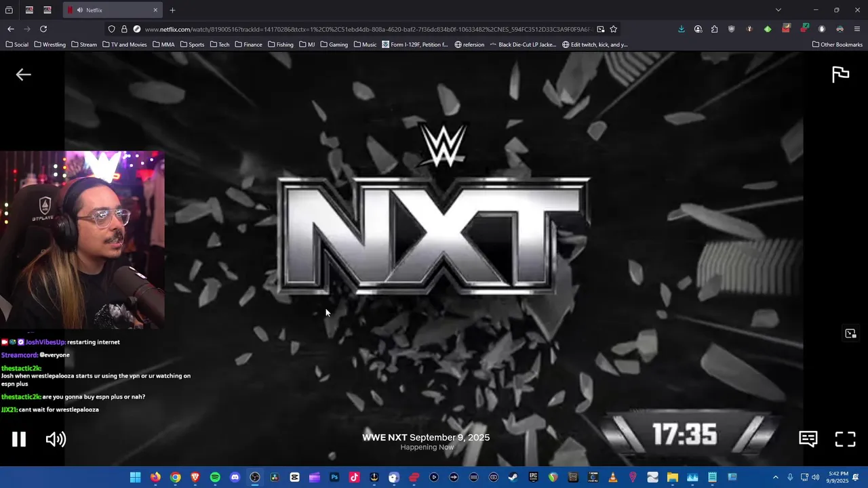Open the refersion bookmark
868x488 pixels.
[469, 45]
